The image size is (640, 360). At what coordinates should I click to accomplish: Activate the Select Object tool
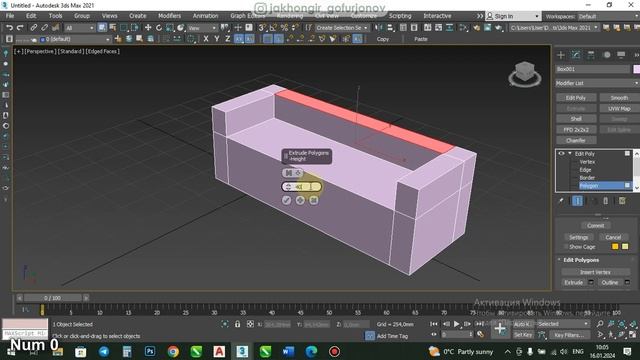102,28
